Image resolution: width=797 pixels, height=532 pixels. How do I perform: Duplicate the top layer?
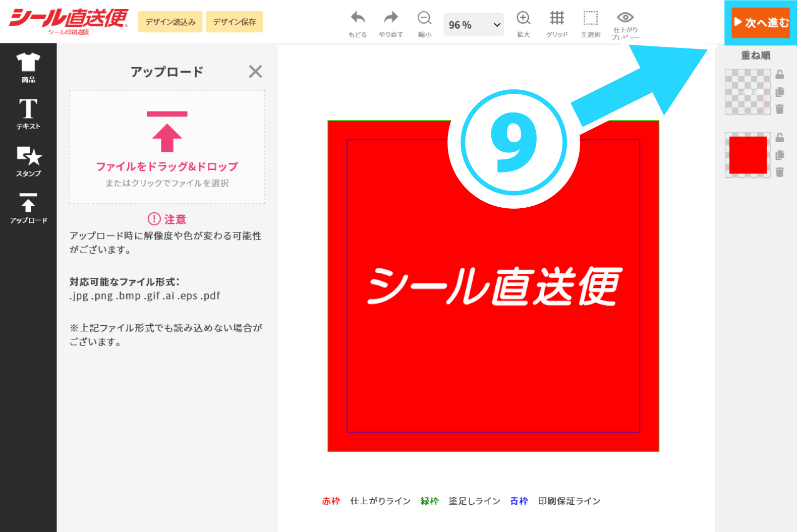[780, 92]
